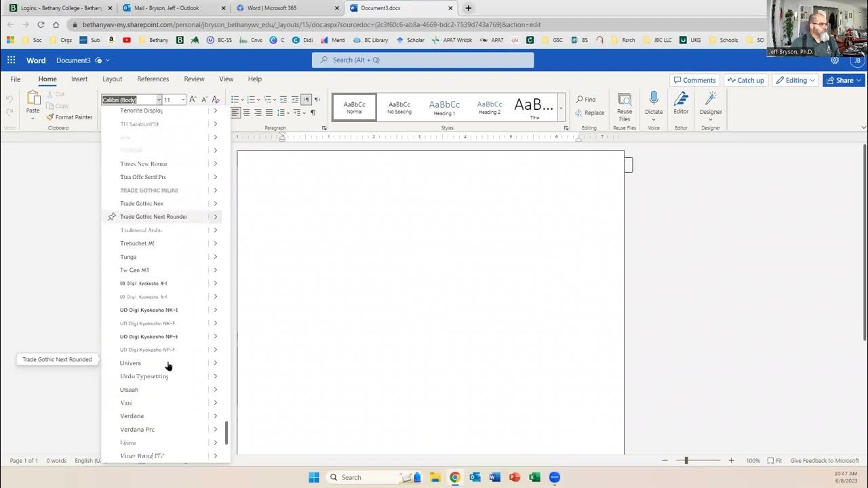Open Excel from the Windows taskbar
Screen dimensions: 868x488
pyautogui.click(x=534, y=477)
